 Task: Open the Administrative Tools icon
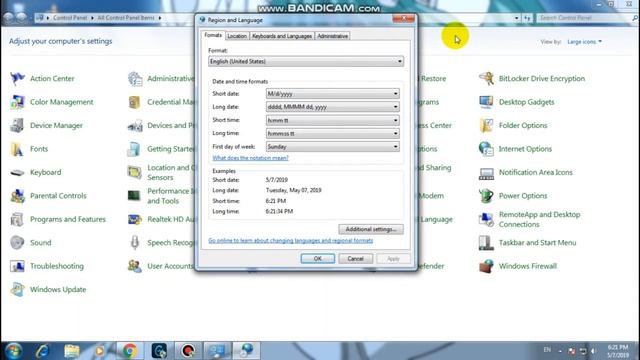coord(135,78)
